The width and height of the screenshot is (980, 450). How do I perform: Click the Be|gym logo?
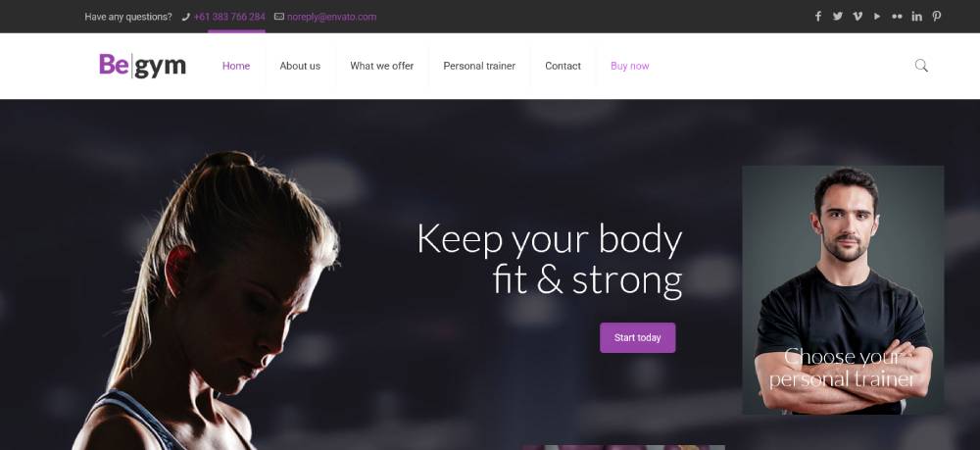click(142, 65)
